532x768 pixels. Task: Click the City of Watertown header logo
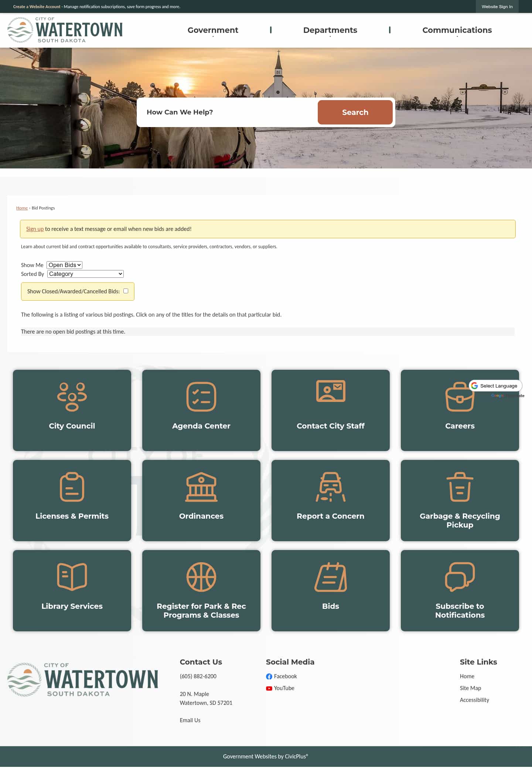click(65, 30)
